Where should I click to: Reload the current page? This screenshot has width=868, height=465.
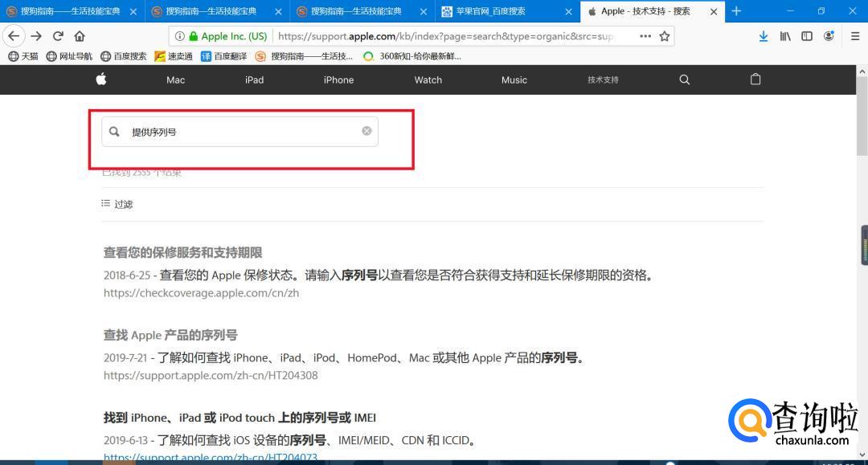58,36
